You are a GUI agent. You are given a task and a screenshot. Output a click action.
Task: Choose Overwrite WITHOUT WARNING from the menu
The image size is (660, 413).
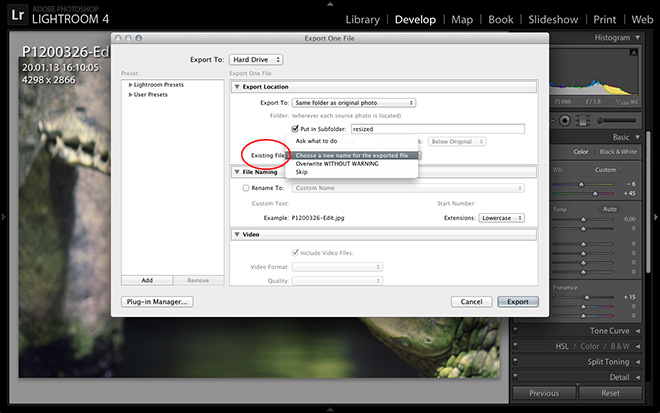336,164
